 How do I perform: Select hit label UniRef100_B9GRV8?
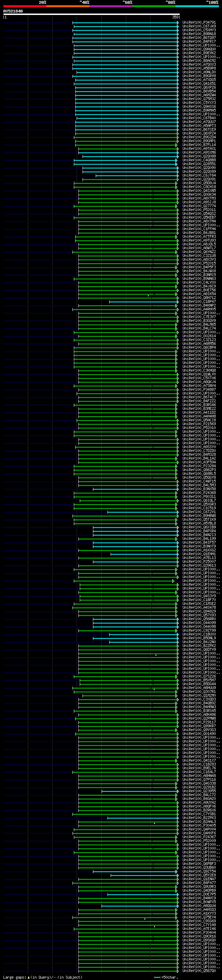point(199,76)
